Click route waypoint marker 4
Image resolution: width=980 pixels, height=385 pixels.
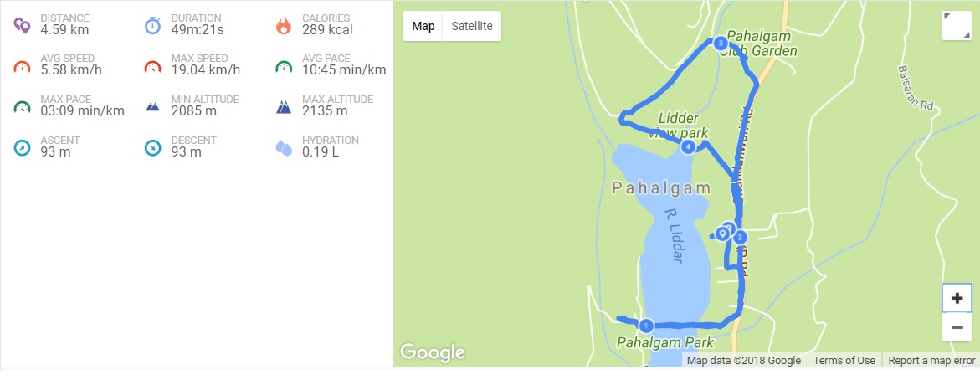coord(688,146)
